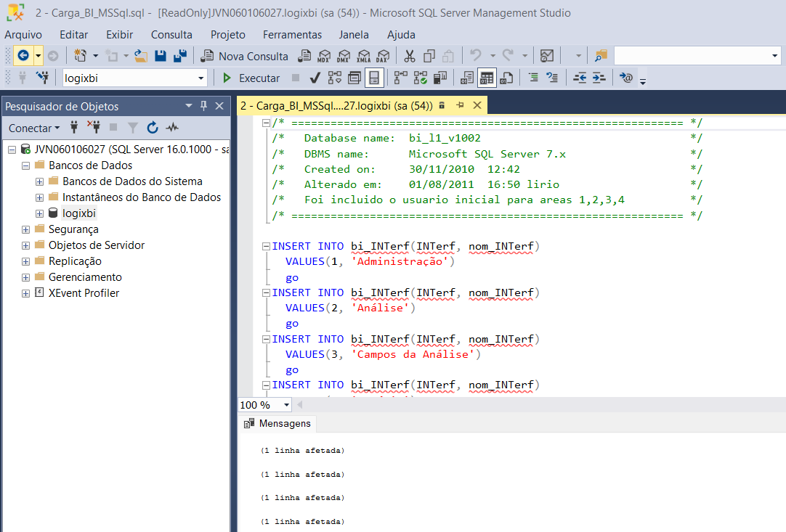Open the 100 % zoom dropdown
This screenshot has height=532, width=786.
pos(286,405)
